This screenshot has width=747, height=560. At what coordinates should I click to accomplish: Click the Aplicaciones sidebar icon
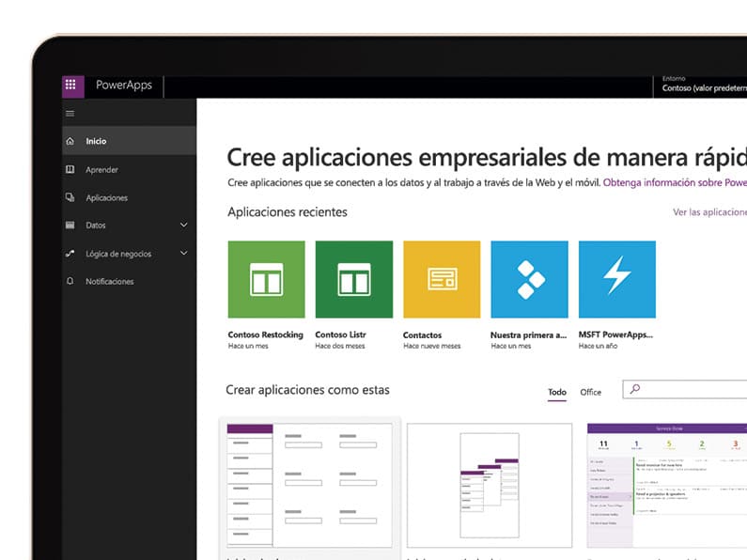(70, 197)
